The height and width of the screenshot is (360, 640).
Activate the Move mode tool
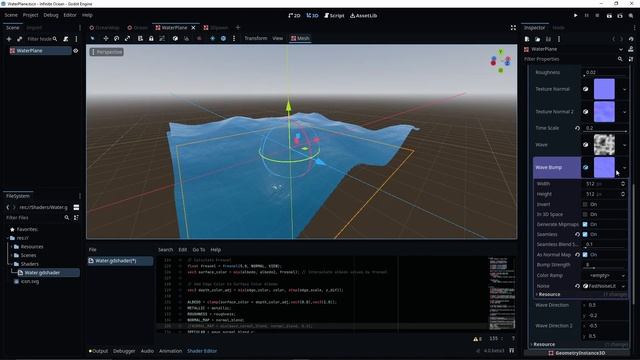click(x=106, y=38)
